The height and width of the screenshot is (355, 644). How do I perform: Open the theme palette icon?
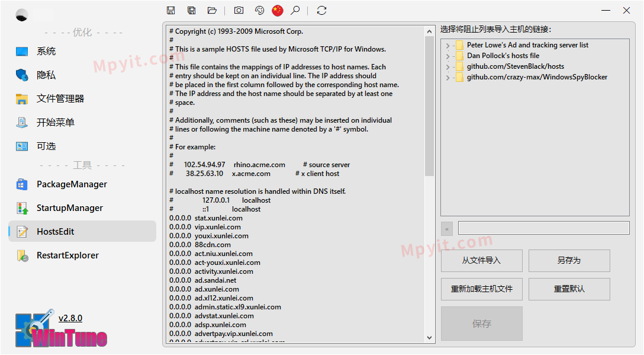point(259,11)
